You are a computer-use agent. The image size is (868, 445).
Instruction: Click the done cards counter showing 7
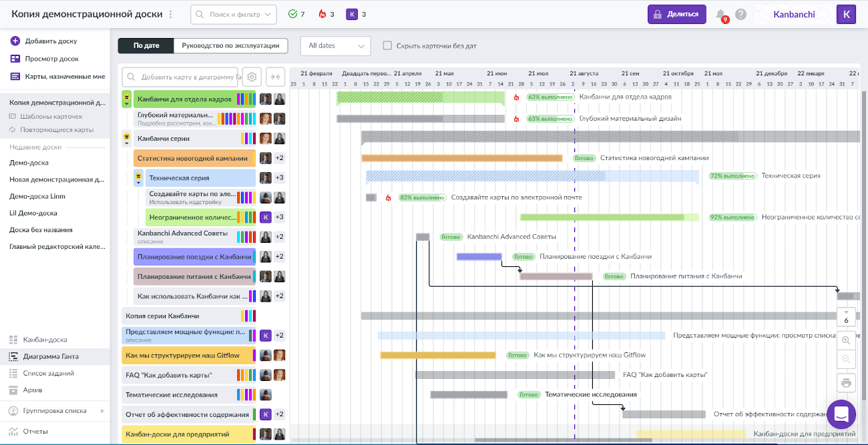pos(296,14)
